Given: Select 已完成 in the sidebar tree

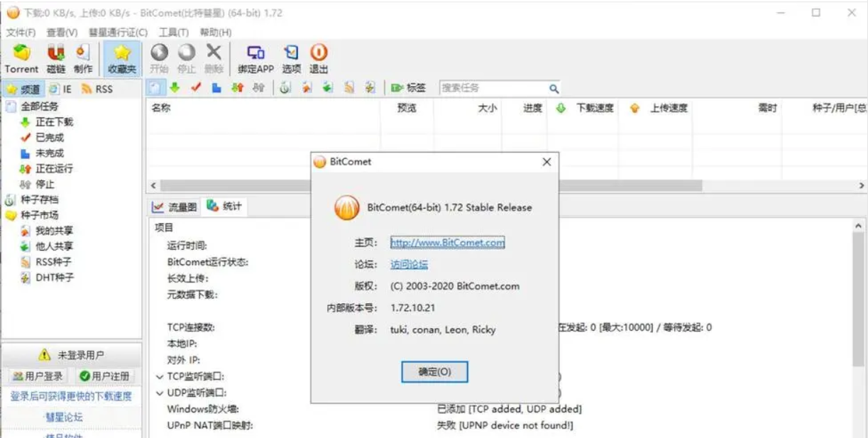Looking at the screenshot, I should [50, 138].
